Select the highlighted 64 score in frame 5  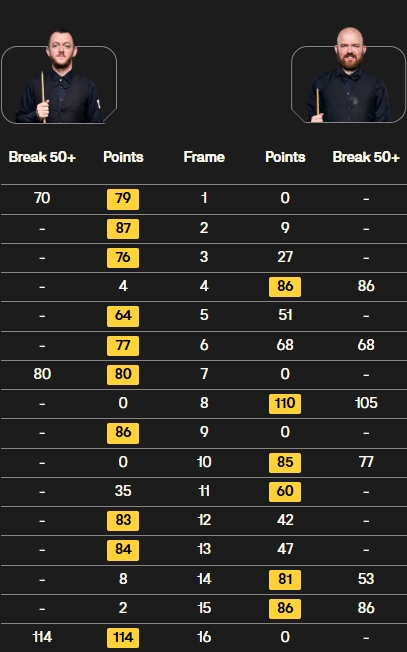click(x=123, y=316)
